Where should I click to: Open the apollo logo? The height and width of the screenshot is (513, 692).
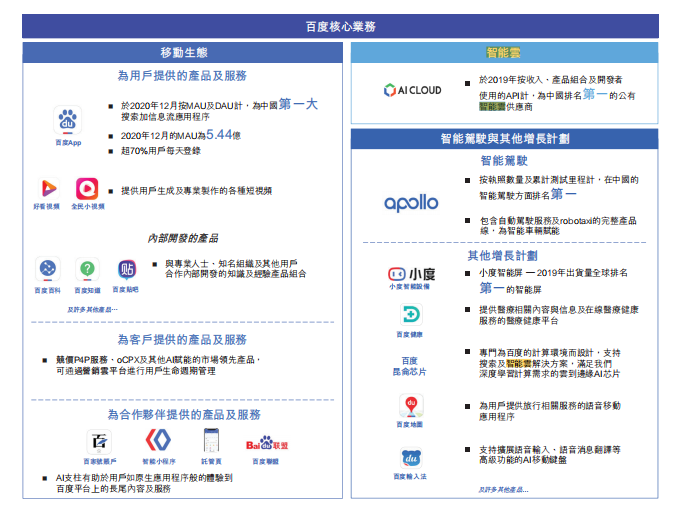[411, 203]
